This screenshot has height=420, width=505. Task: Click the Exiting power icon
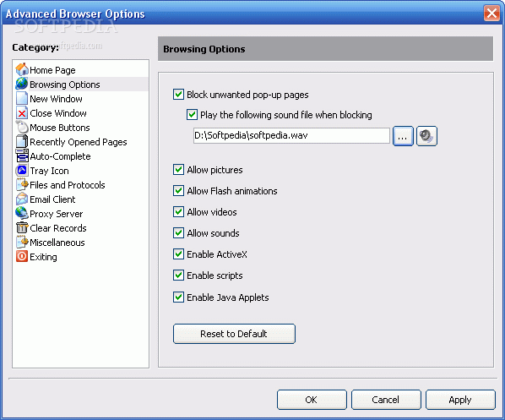tap(22, 256)
